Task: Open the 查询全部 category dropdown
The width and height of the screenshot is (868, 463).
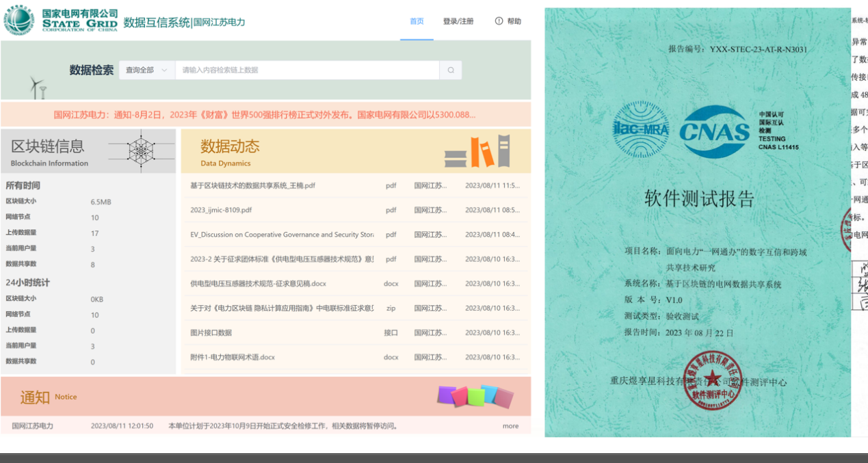Action: coord(145,70)
